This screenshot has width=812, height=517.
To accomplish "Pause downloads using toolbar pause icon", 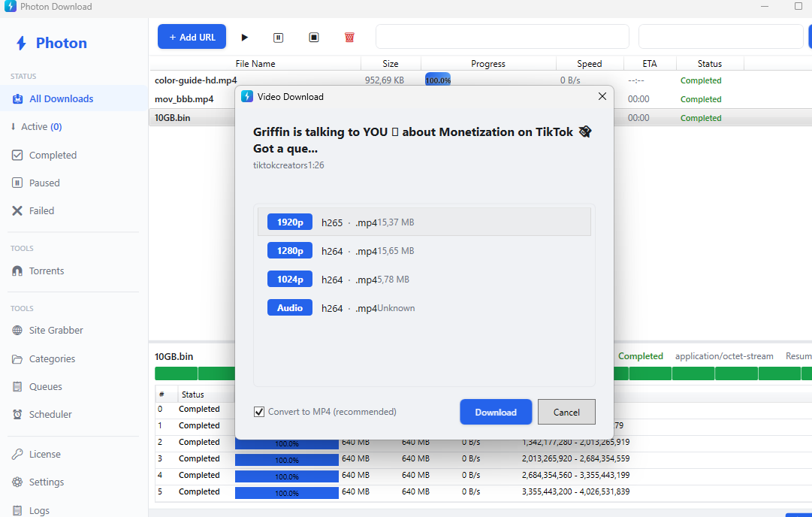I will 279,38.
